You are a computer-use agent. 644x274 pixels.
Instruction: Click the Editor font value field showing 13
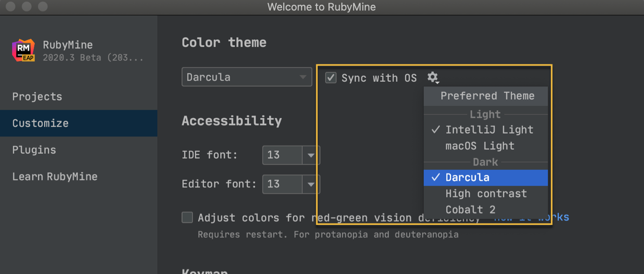(x=283, y=184)
